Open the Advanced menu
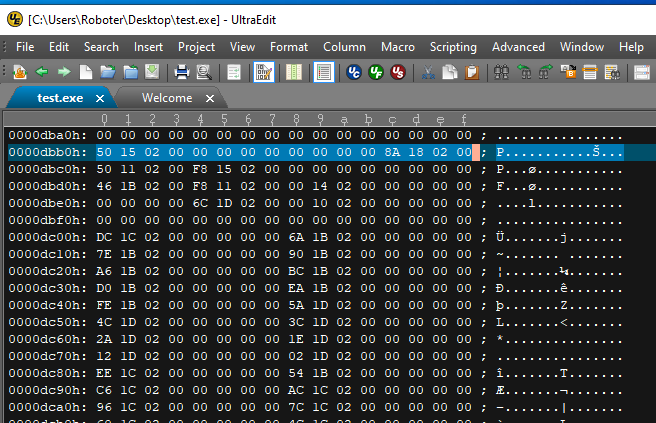Viewport: 656px width, 423px height. [x=518, y=47]
